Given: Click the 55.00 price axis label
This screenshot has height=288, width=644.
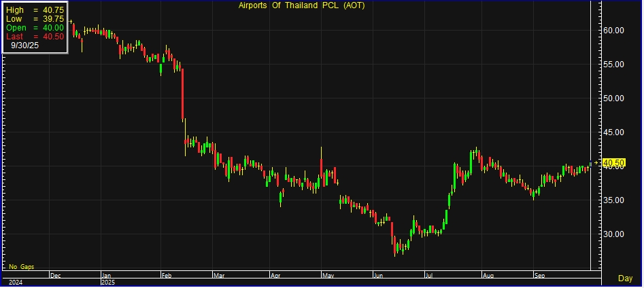Looking at the screenshot, I should point(613,65).
